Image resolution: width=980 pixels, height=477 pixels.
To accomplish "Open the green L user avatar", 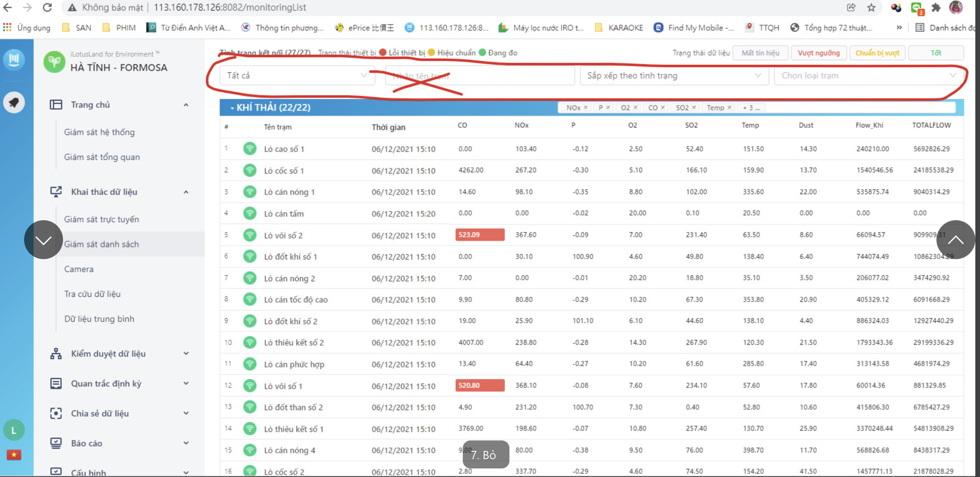I will [14, 430].
